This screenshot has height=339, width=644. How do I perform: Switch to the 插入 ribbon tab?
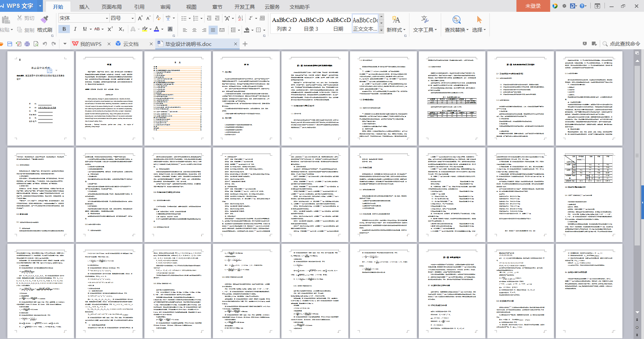pyautogui.click(x=84, y=7)
